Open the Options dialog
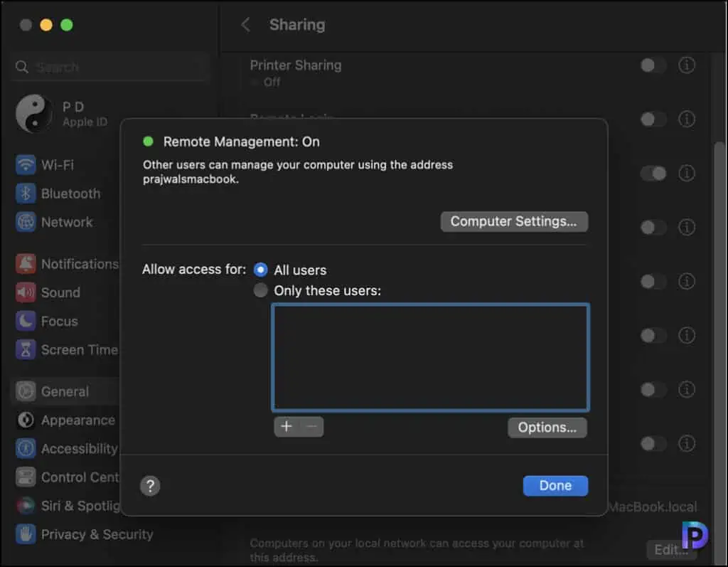Screen dimensions: 728x567 pyautogui.click(x=547, y=427)
